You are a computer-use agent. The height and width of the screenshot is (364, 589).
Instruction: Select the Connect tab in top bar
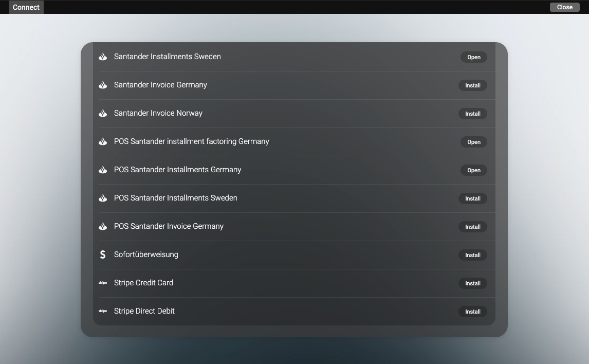click(x=26, y=7)
